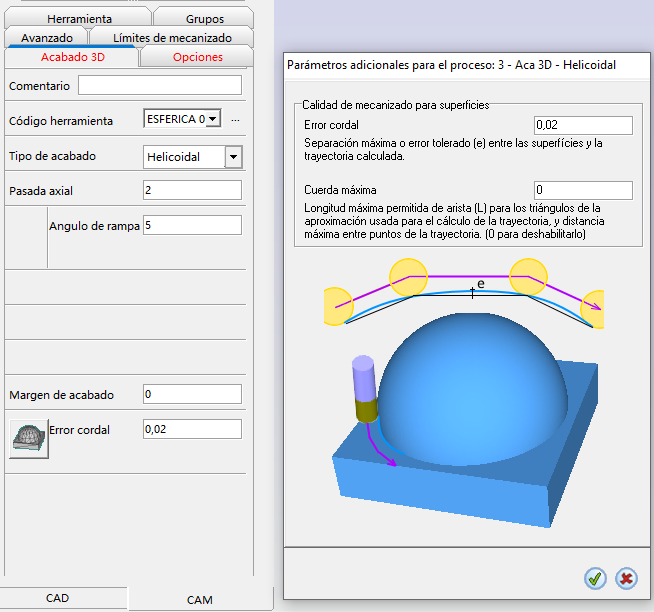Viewport: 654px width, 612px height.
Task: Switch to Límites de mecanizado tab
Action: pos(172,37)
